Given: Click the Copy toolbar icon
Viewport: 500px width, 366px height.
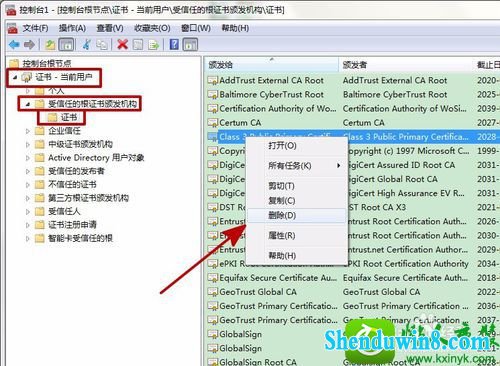Looking at the screenshot, I should [102, 44].
